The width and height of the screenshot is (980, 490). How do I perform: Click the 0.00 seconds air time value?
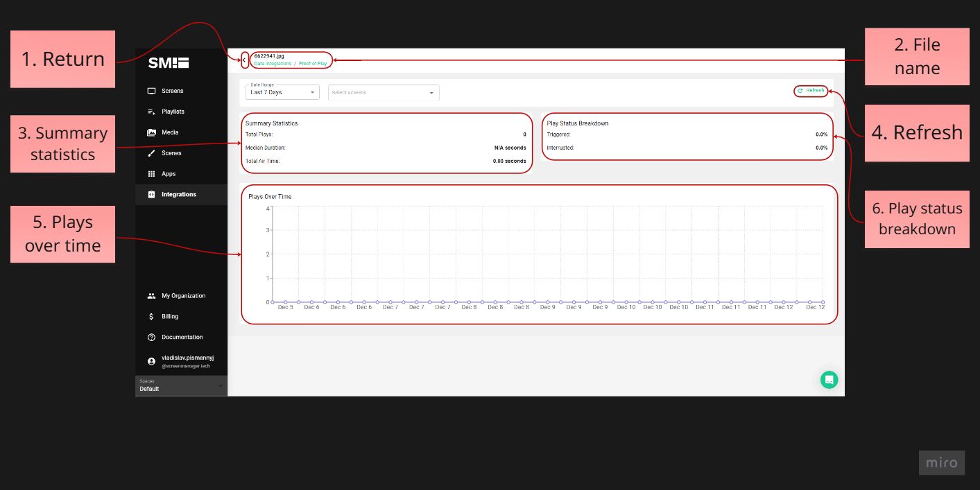(x=509, y=161)
